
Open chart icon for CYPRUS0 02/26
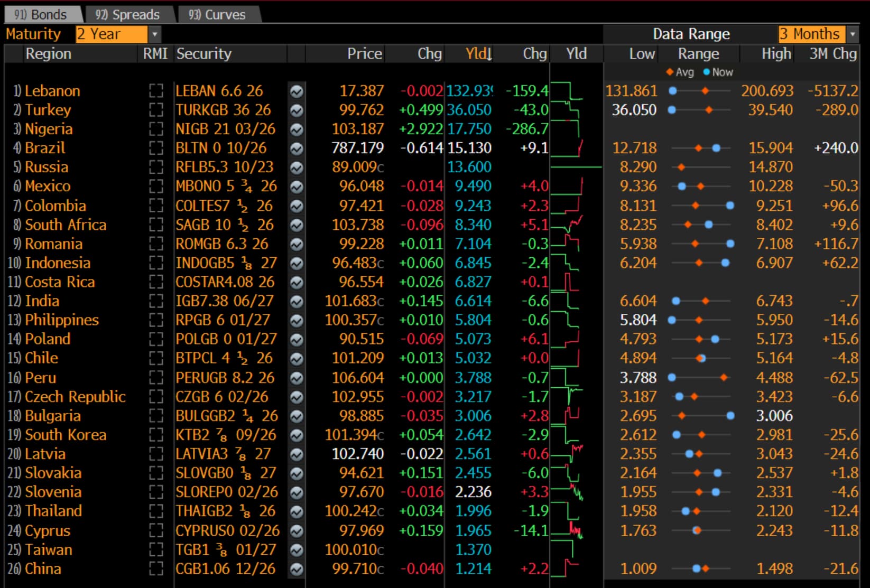(x=297, y=530)
